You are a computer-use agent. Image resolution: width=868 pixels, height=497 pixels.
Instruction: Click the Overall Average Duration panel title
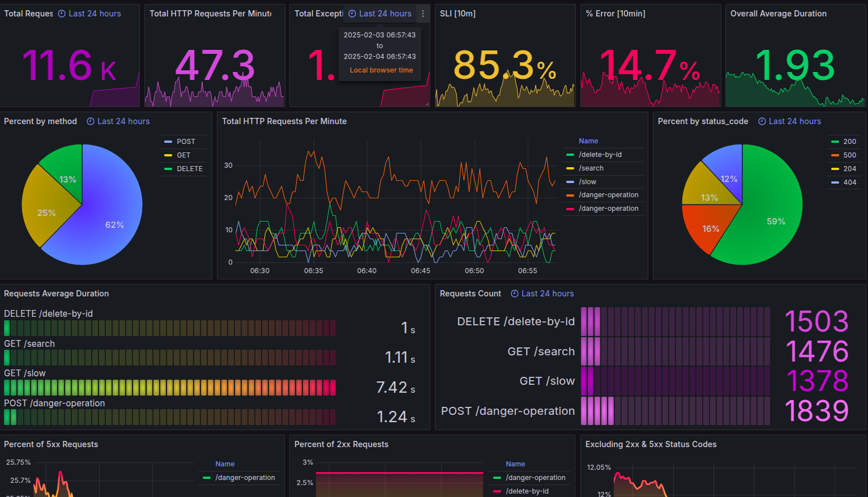coord(779,14)
